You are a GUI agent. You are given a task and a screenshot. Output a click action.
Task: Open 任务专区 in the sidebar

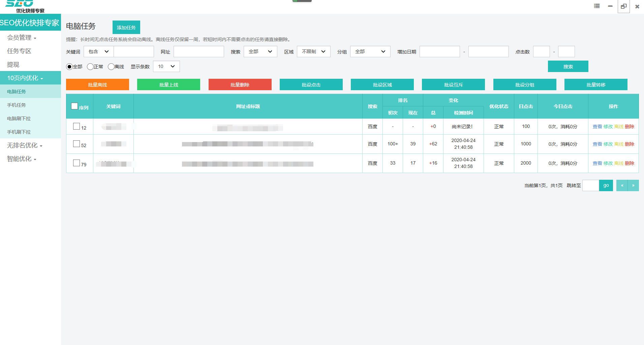click(19, 51)
